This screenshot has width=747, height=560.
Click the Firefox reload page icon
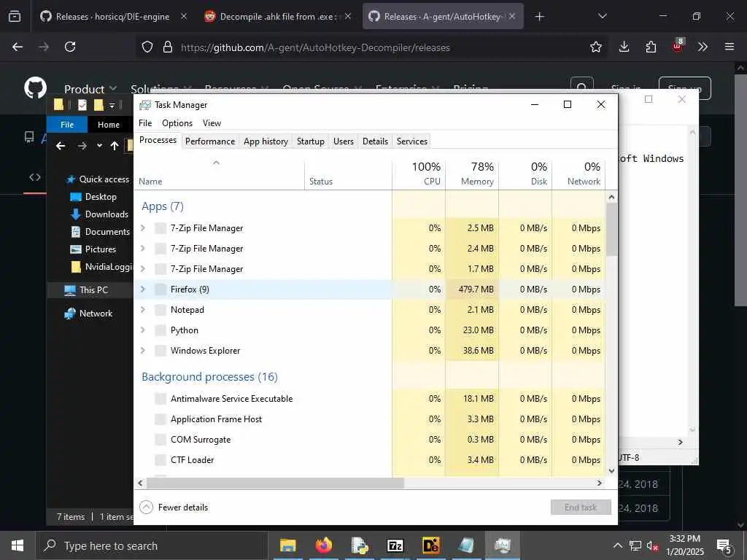[x=70, y=47]
